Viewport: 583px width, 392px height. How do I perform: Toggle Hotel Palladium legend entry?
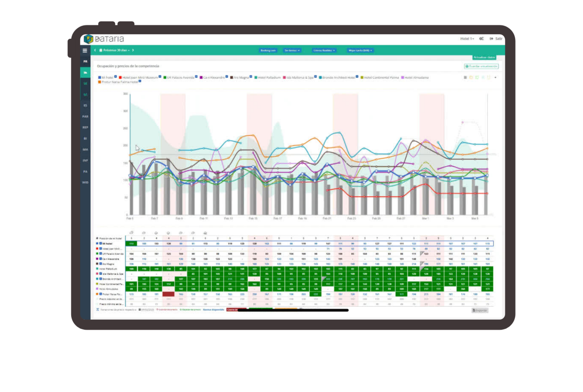pyautogui.click(x=267, y=78)
